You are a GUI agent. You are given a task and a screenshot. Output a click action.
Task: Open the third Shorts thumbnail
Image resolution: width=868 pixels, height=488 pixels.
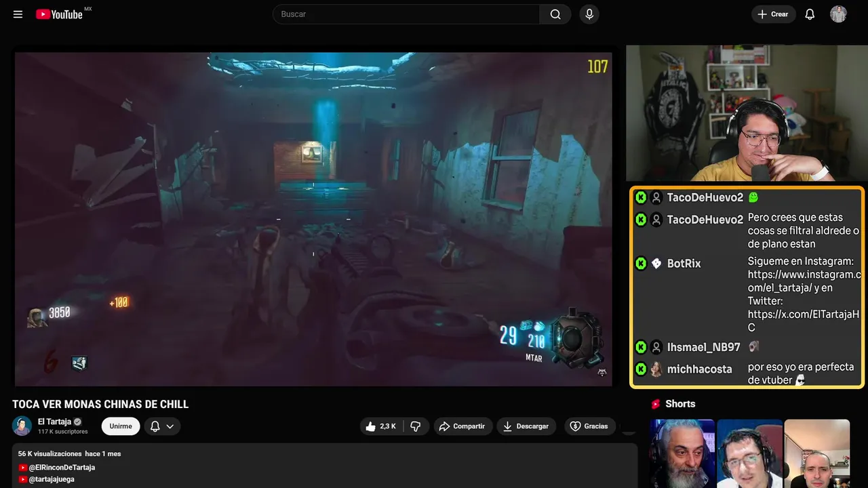[816, 453]
